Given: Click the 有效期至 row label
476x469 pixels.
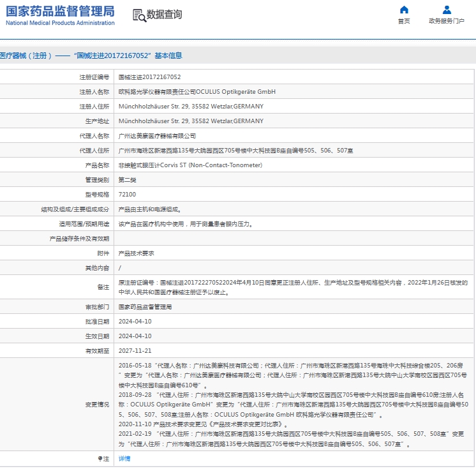Looking at the screenshot, I should point(97,351).
